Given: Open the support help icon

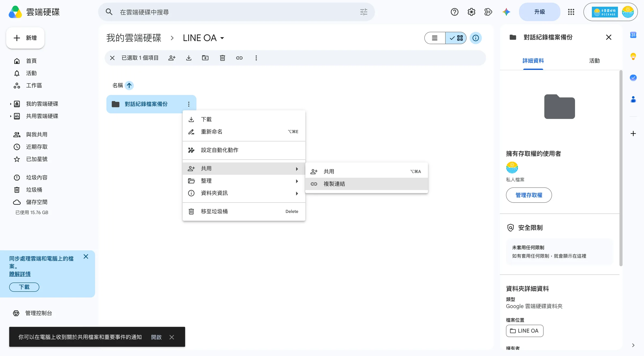Looking at the screenshot, I should (x=455, y=12).
